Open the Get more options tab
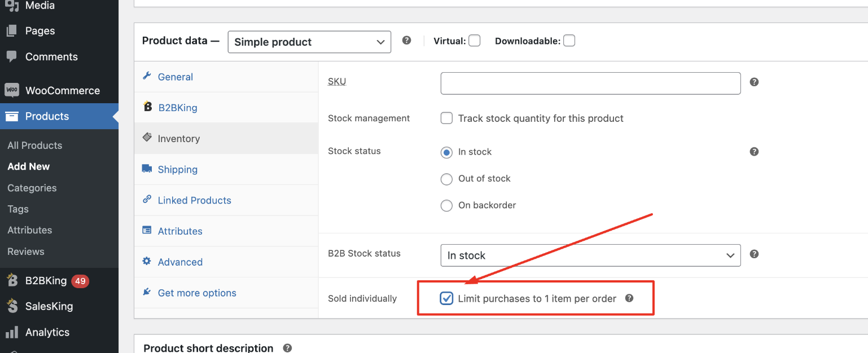The height and width of the screenshot is (353, 868). click(226, 293)
